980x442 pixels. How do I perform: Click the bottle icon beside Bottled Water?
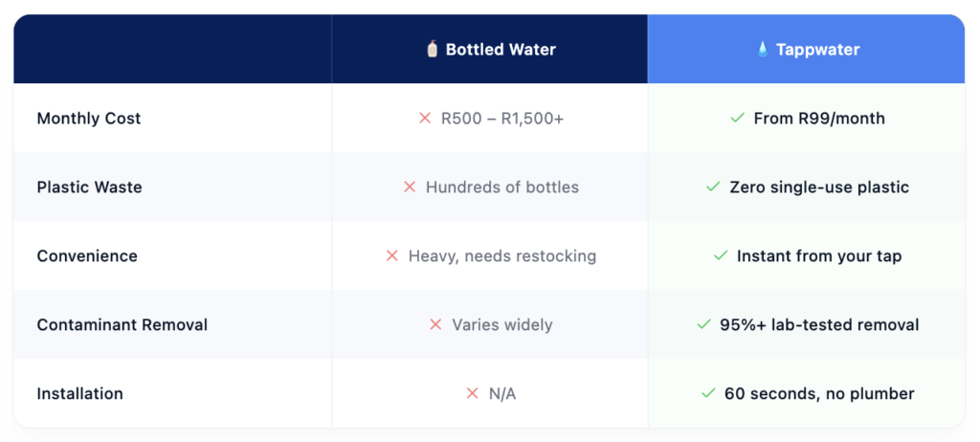(x=432, y=50)
